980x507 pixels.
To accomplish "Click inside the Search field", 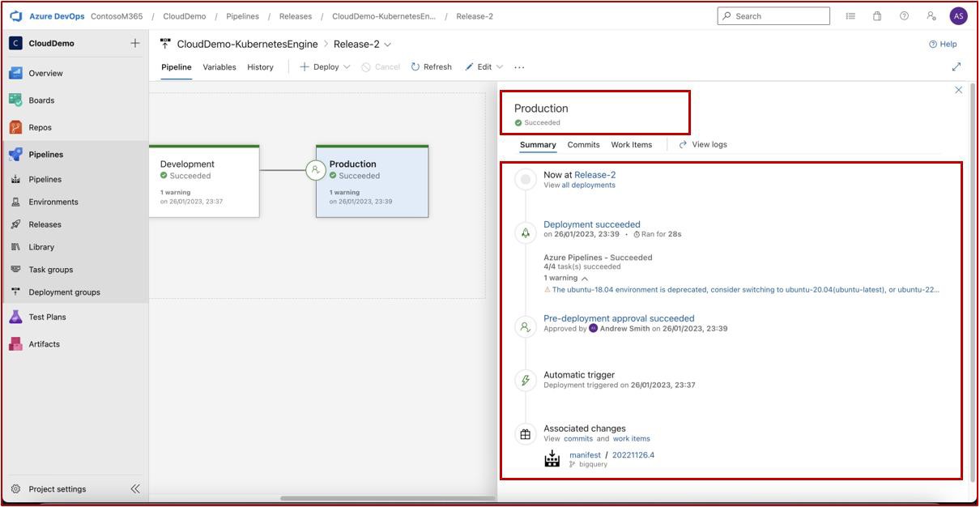I will [x=773, y=15].
